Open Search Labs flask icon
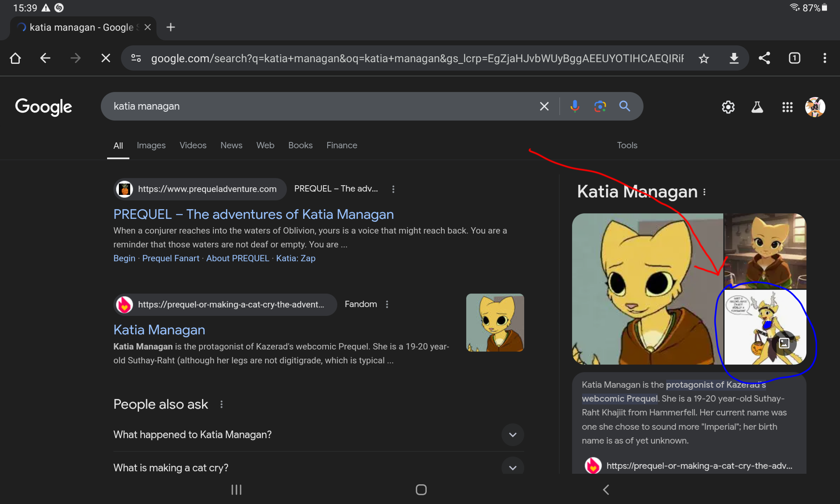Image resolution: width=840 pixels, height=504 pixels. 757,107
